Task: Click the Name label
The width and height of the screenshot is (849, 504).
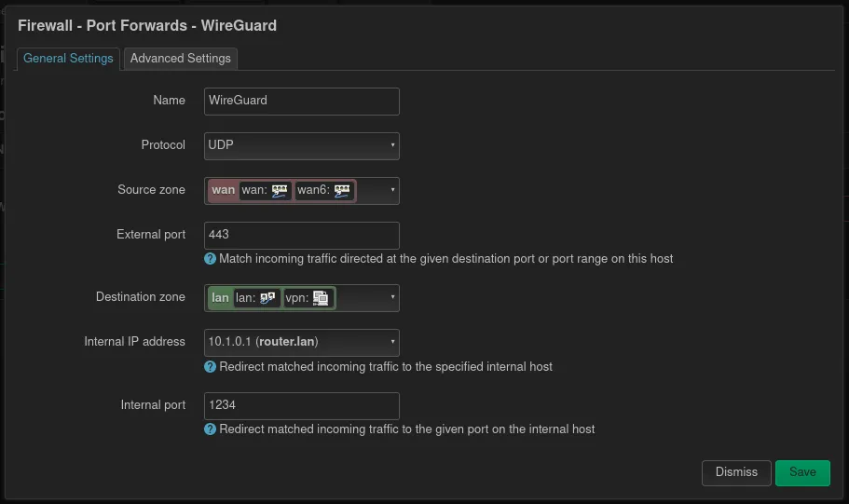Action: pyautogui.click(x=169, y=101)
